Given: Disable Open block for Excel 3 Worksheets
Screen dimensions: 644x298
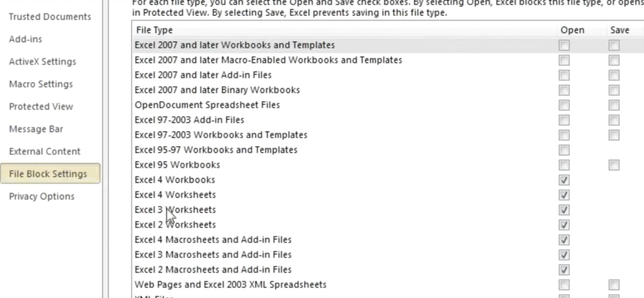Looking at the screenshot, I should click(x=564, y=210).
